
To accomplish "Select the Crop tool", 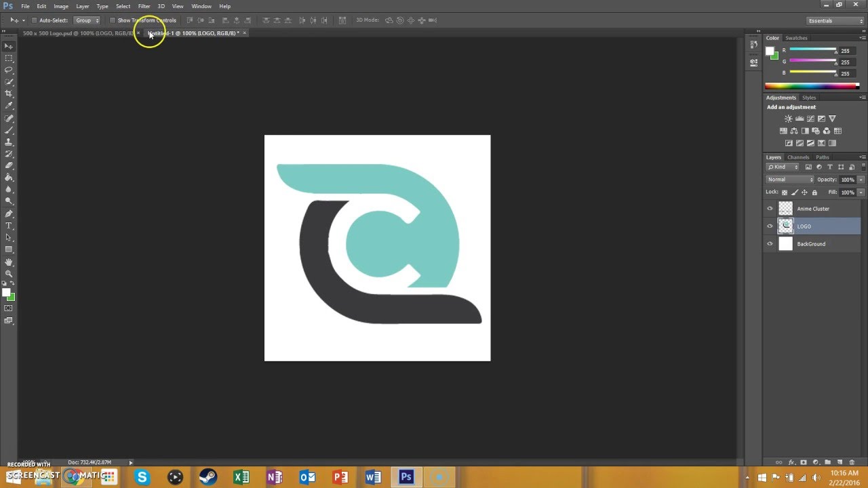I will coord(9,94).
